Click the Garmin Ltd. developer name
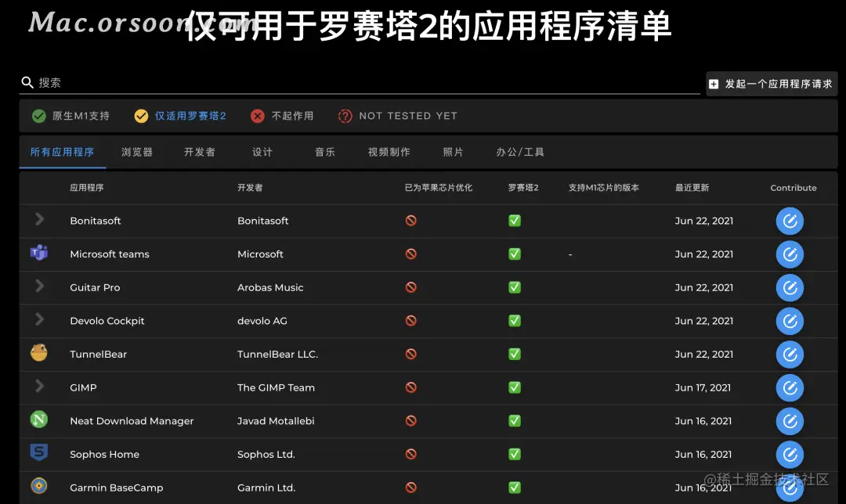846x504 pixels. pos(266,488)
